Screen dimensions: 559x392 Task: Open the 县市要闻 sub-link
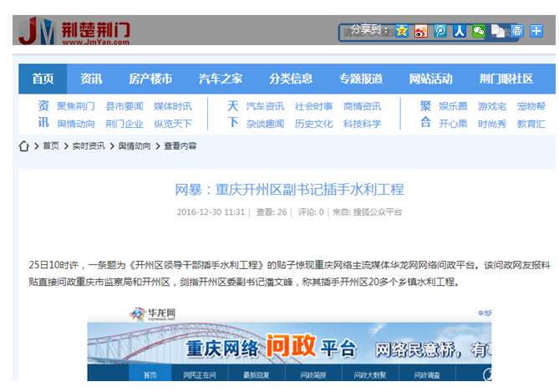(x=125, y=107)
